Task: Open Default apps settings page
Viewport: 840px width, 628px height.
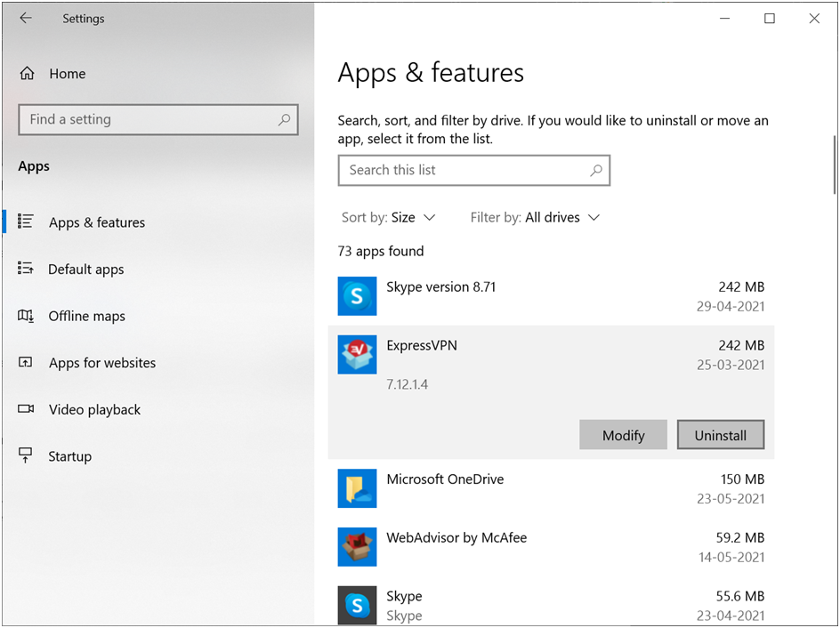Action: tap(85, 270)
